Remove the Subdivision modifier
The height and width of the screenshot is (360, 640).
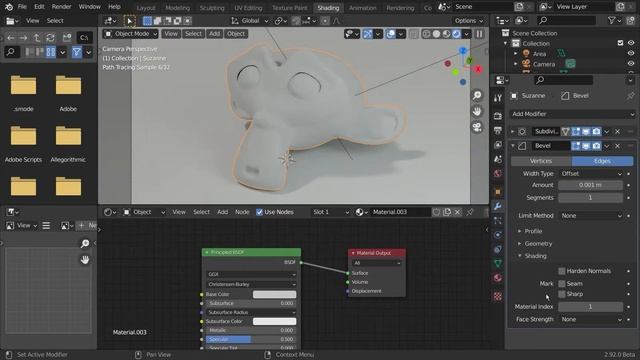pos(618,131)
